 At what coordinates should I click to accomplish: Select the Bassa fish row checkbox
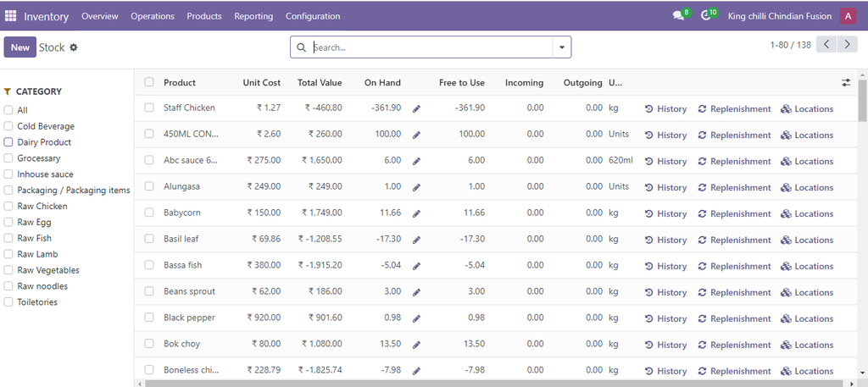tap(149, 265)
